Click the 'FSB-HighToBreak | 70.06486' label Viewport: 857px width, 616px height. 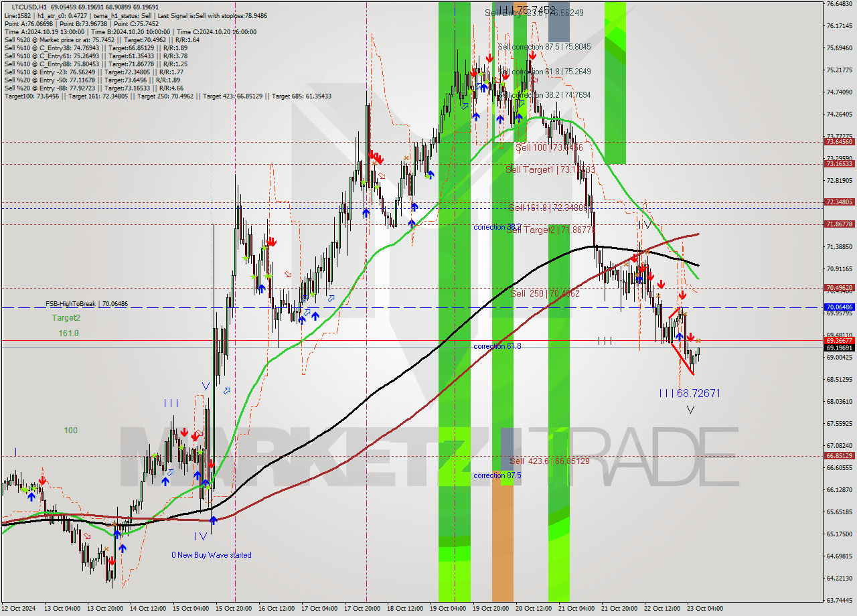coord(86,303)
